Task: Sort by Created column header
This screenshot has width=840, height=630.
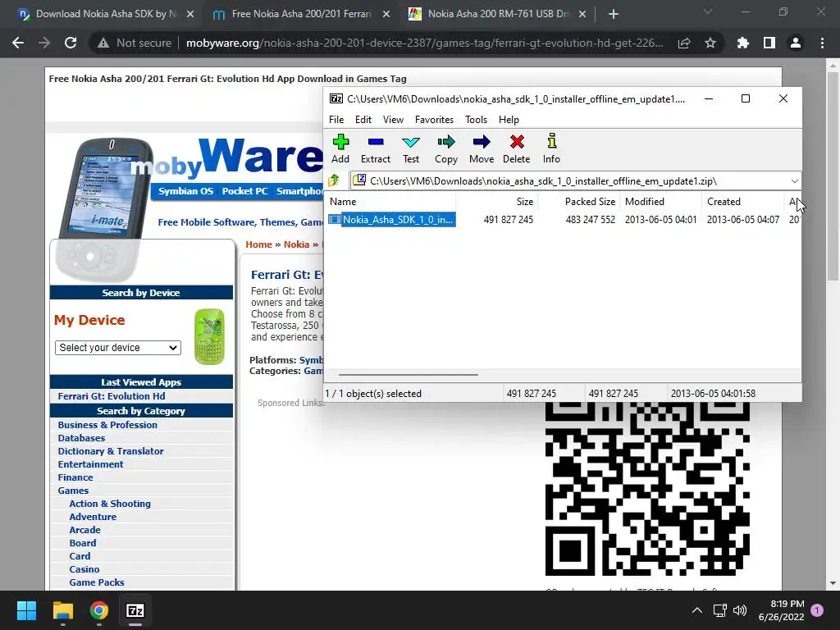Action: tap(742, 202)
